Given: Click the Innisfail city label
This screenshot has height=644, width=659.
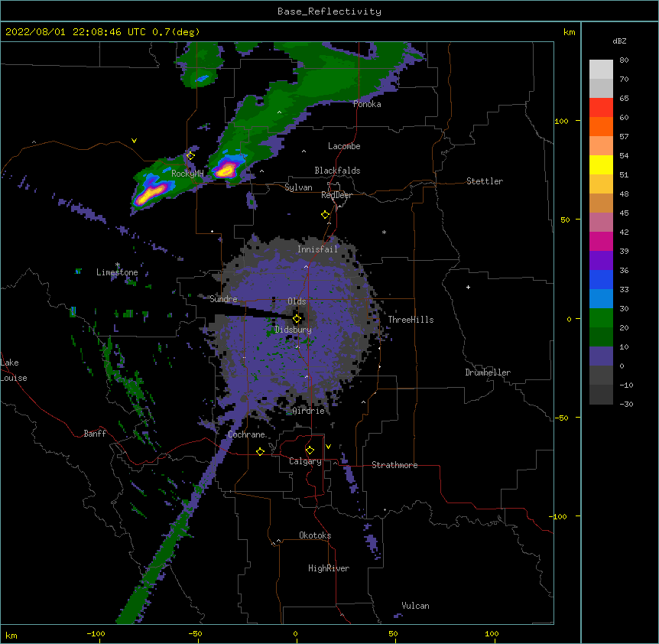Looking at the screenshot, I should (317, 249).
